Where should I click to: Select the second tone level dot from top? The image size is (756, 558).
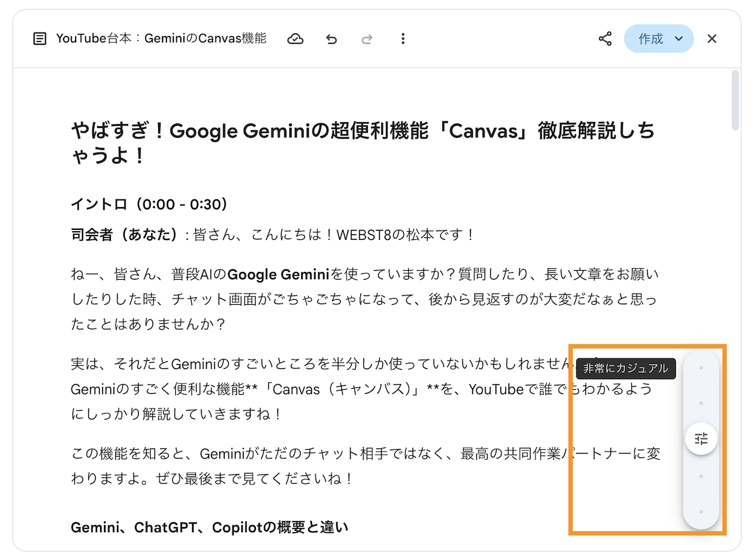701,403
